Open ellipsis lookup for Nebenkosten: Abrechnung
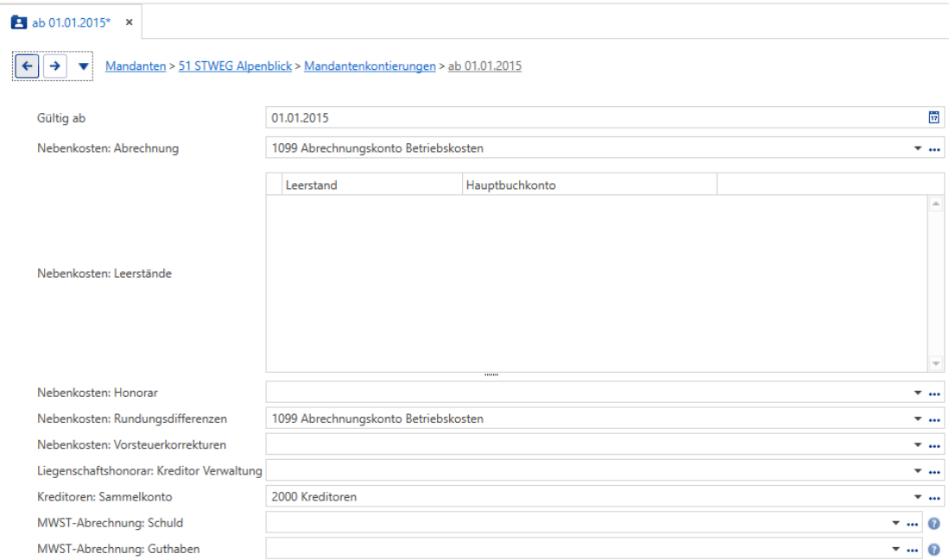The width and height of the screenshot is (949, 560). 934,148
